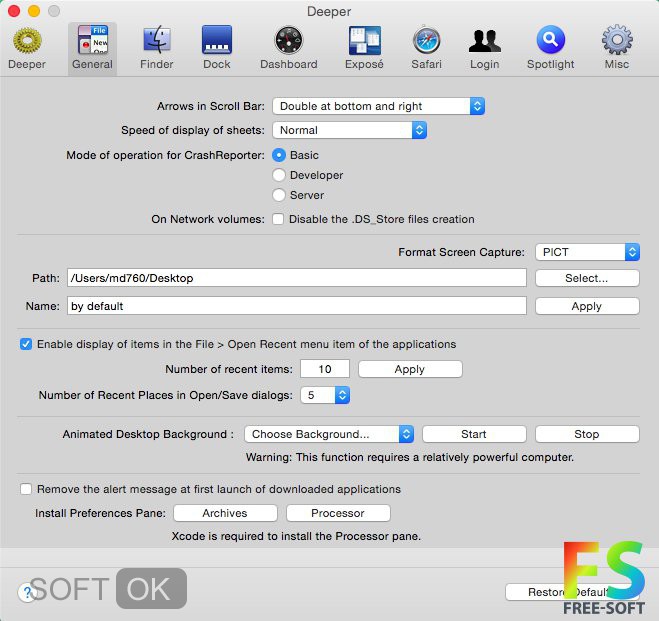This screenshot has height=621, width=659.
Task: Select Server CrashReporter mode
Action: (x=279, y=195)
